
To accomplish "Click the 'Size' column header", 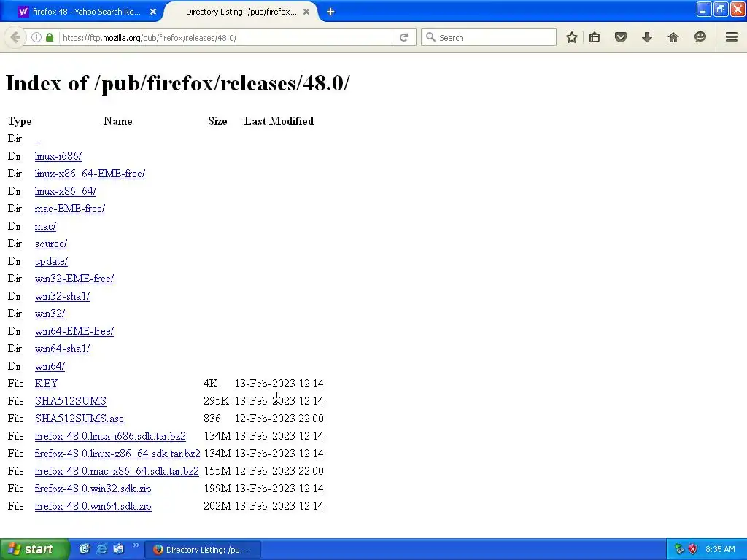I will pyautogui.click(x=217, y=121).
